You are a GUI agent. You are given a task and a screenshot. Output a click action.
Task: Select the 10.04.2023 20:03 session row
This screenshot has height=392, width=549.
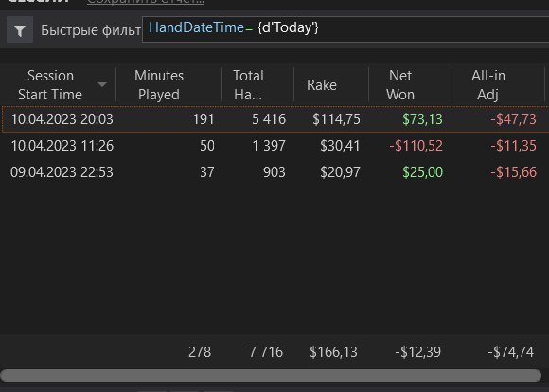click(275, 119)
